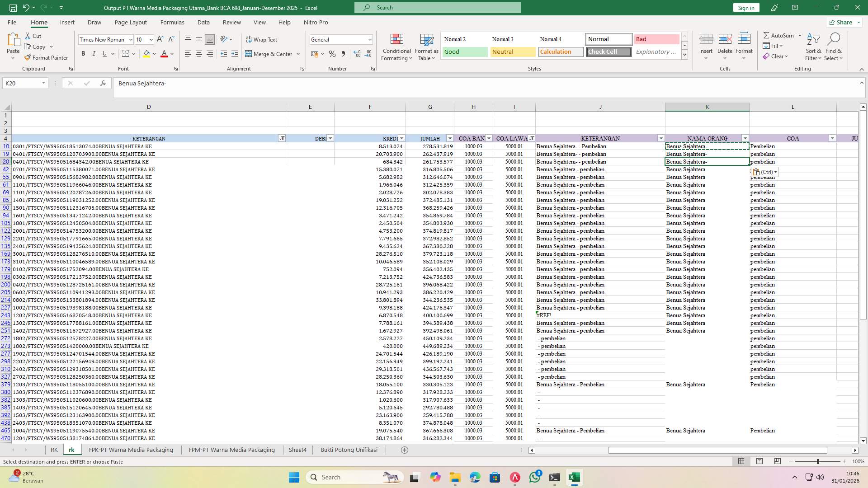Select the Good cell style
The image size is (868, 488).
(464, 52)
